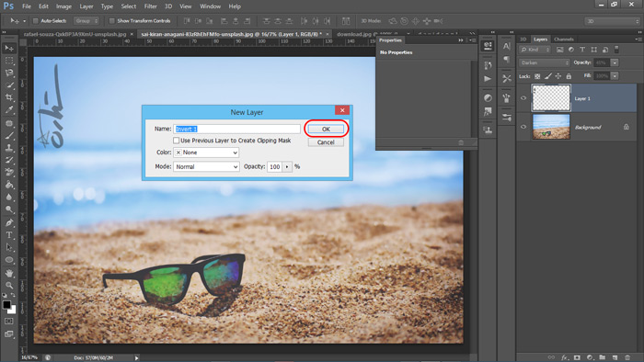Open the File menu
Viewport: 644px width, 362px height.
click(27, 6)
